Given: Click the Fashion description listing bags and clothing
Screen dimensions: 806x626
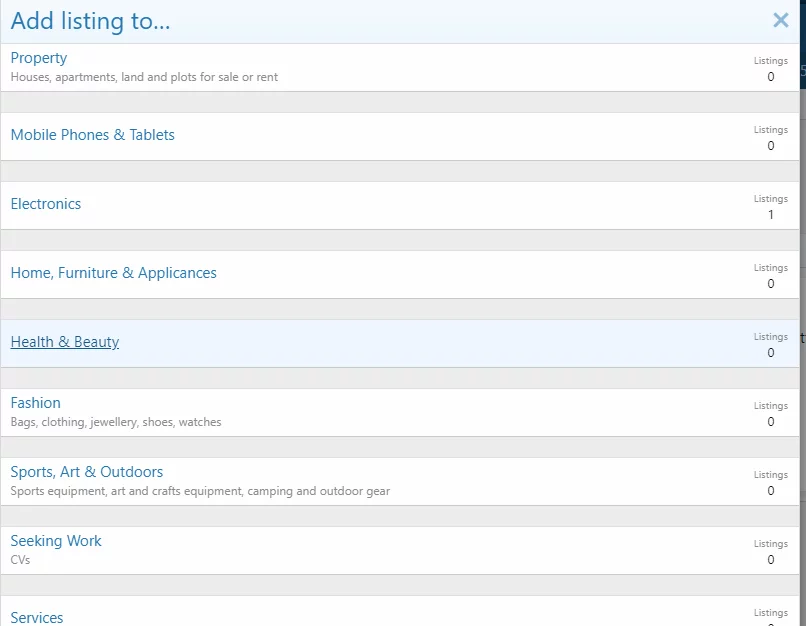Looking at the screenshot, I should pyautogui.click(x=116, y=422).
